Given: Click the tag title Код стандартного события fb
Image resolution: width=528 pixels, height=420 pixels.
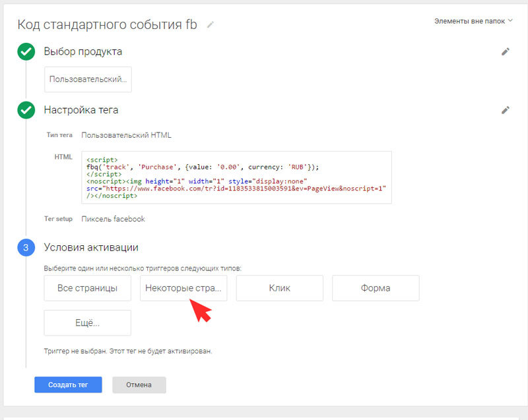Looking at the screenshot, I should pyautogui.click(x=107, y=25).
